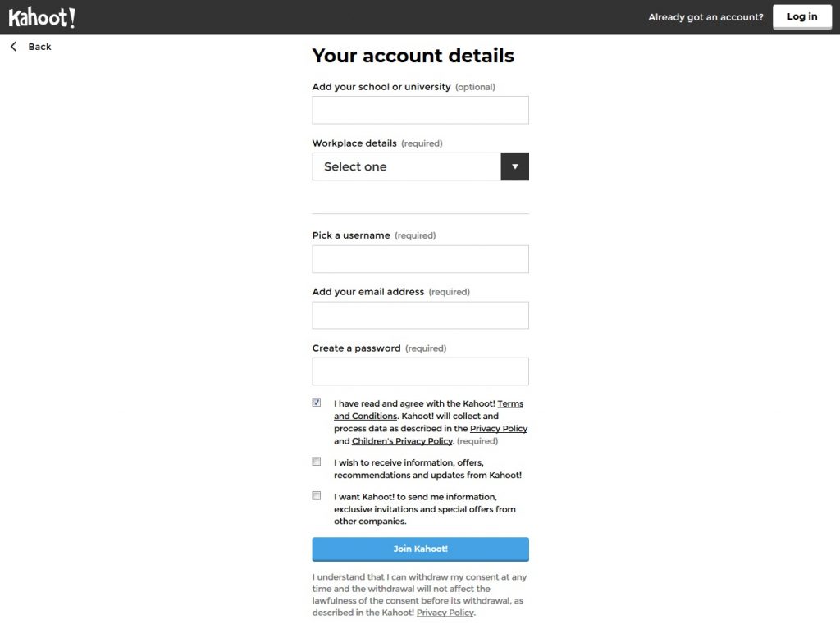Click the 'Already got an account?' text
This screenshot has height=624, width=840.
tap(705, 17)
